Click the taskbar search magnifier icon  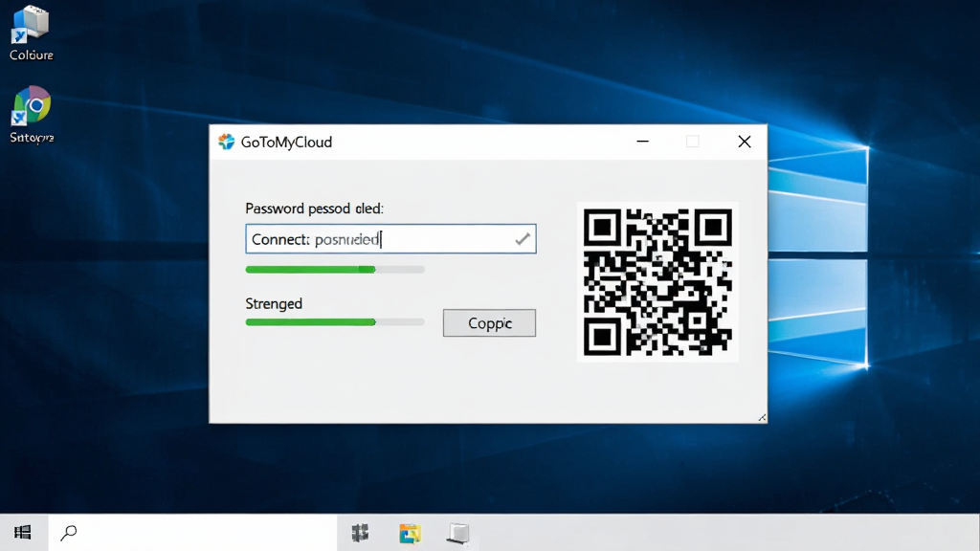click(x=68, y=533)
